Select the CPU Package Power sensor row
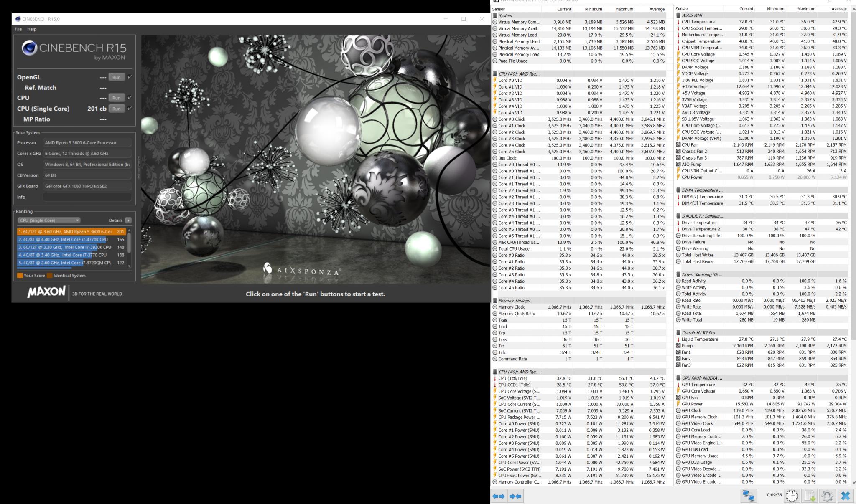 point(578,417)
